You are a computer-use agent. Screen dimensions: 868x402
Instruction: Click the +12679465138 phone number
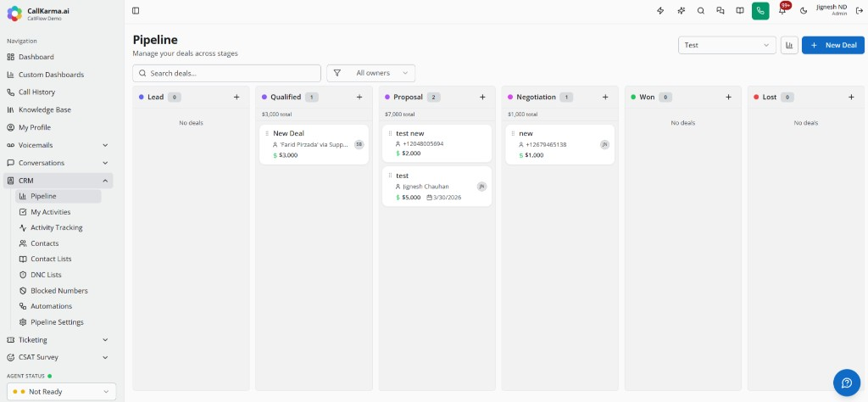546,144
